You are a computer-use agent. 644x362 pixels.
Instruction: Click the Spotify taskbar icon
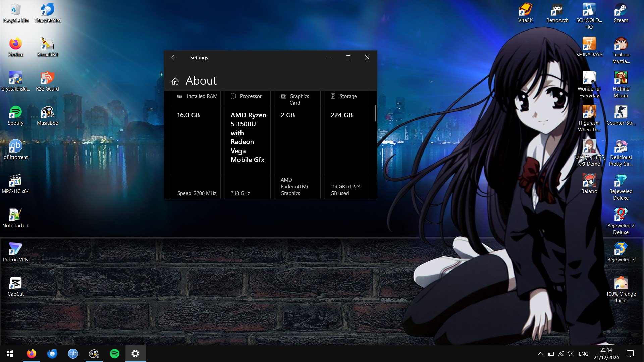pos(115,354)
